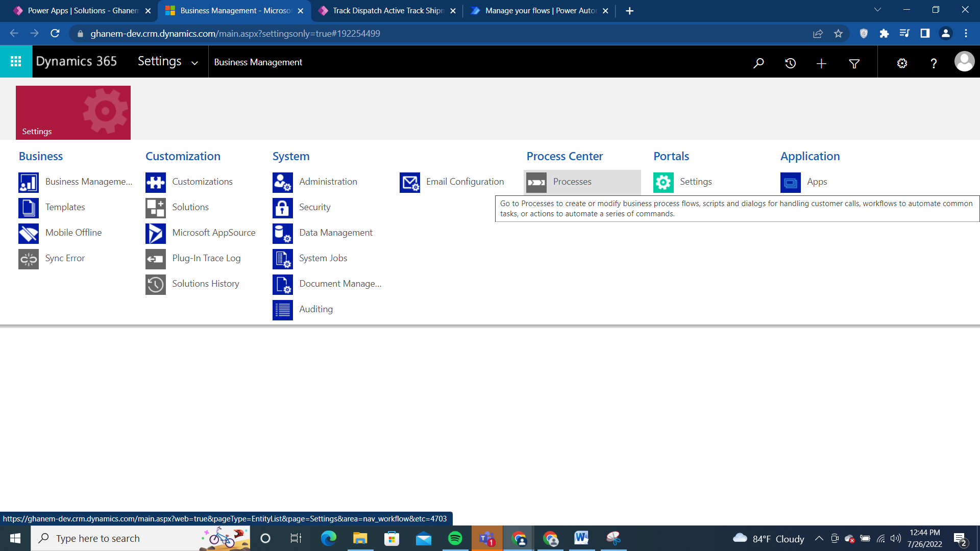Click the plus quick create icon
Image resolution: width=980 pixels, height=551 pixels.
[821, 63]
